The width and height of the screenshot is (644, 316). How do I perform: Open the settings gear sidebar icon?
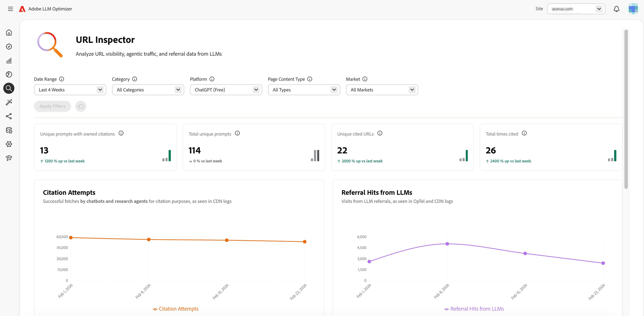[x=9, y=144]
